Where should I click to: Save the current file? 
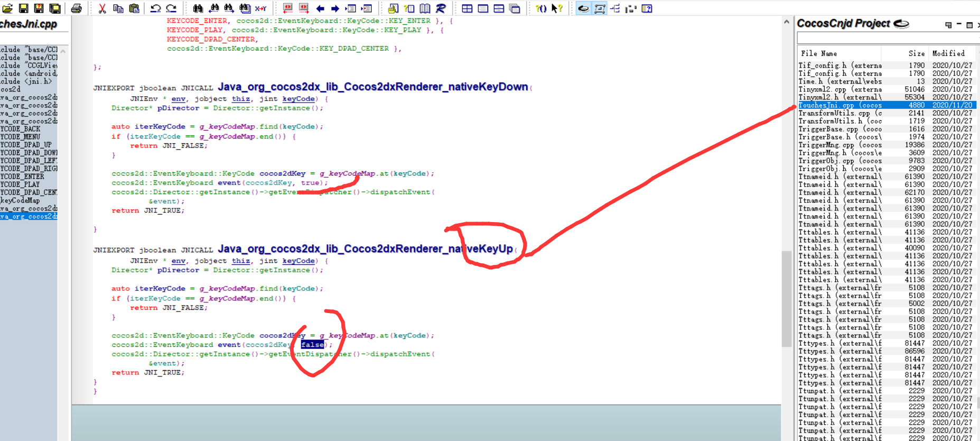[23, 8]
